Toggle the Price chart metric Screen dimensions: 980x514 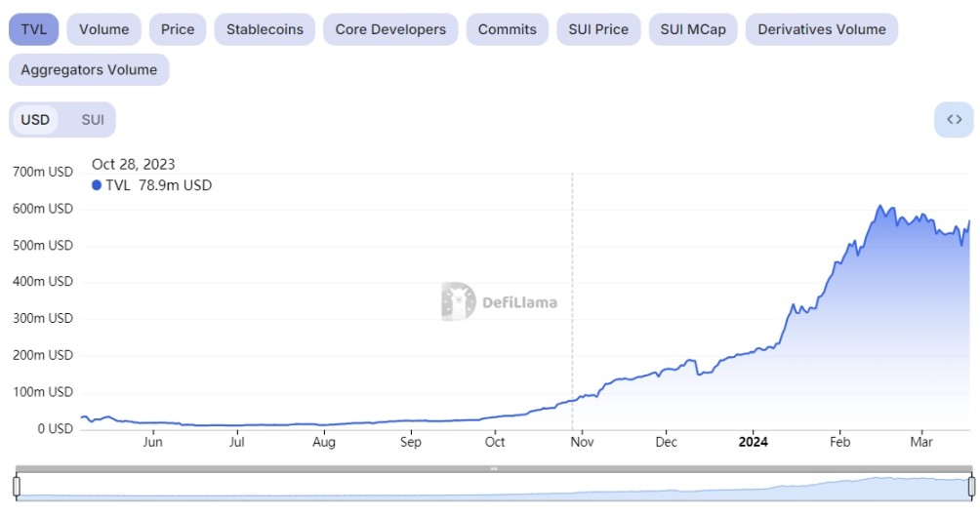tap(178, 29)
